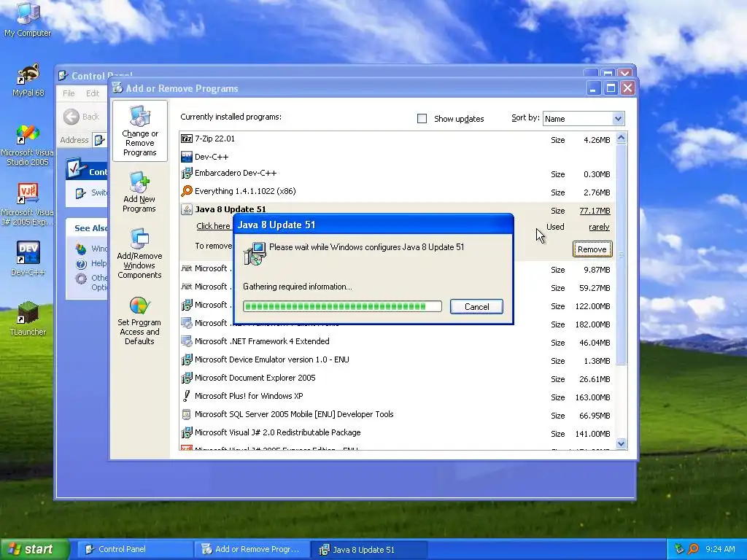This screenshot has height=560, width=747.
Task: Select the TLauncher desktop shortcut
Action: click(28, 318)
